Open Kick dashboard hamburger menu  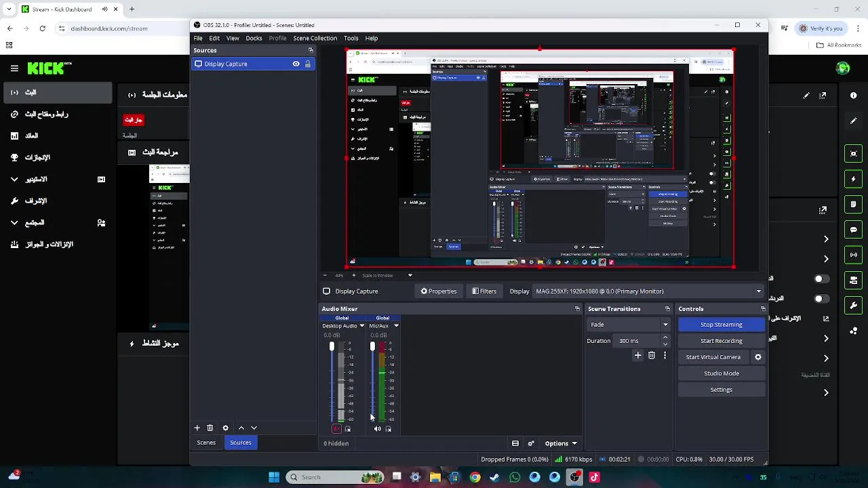[x=14, y=68]
